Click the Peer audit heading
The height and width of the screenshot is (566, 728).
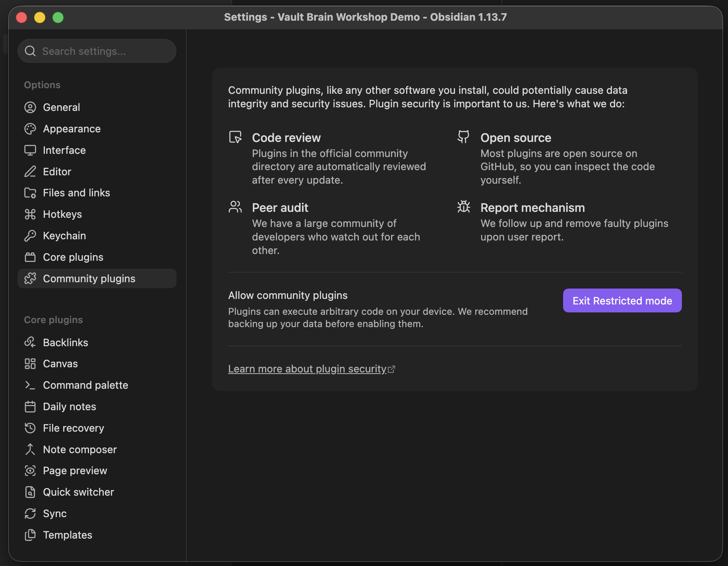pyautogui.click(x=280, y=207)
